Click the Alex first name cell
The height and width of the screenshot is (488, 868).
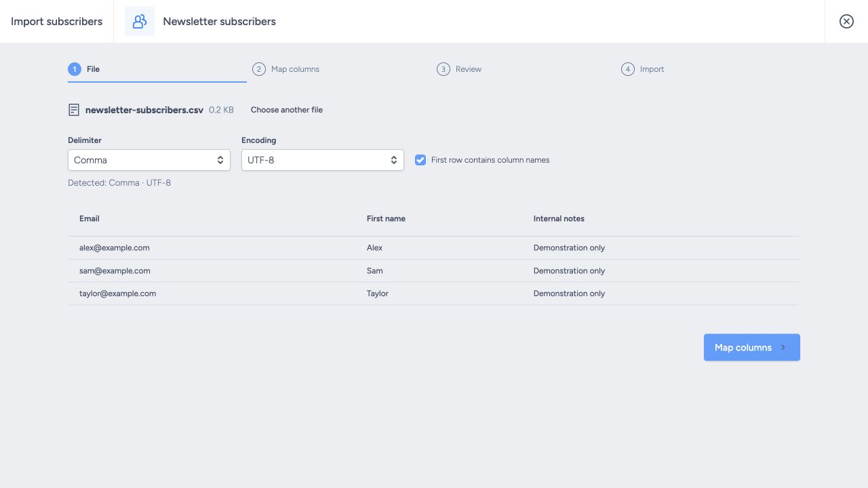pyautogui.click(x=374, y=248)
